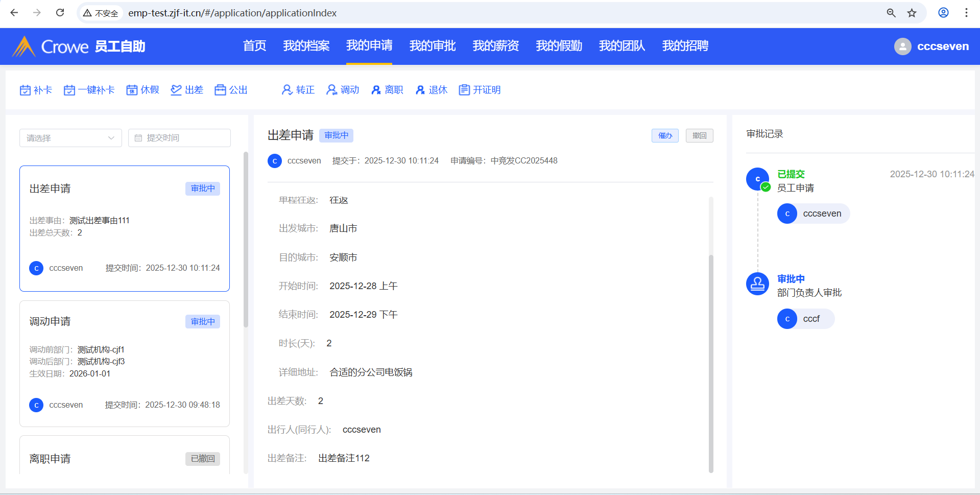
Task: Open the cccseven user account menu
Action: click(931, 46)
